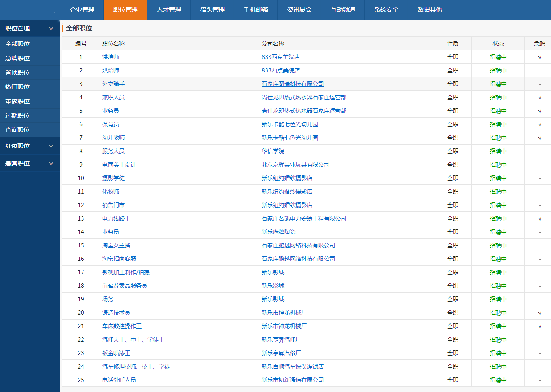Click the 外卖骑手 job title link
This screenshot has height=392, width=551.
click(113, 84)
